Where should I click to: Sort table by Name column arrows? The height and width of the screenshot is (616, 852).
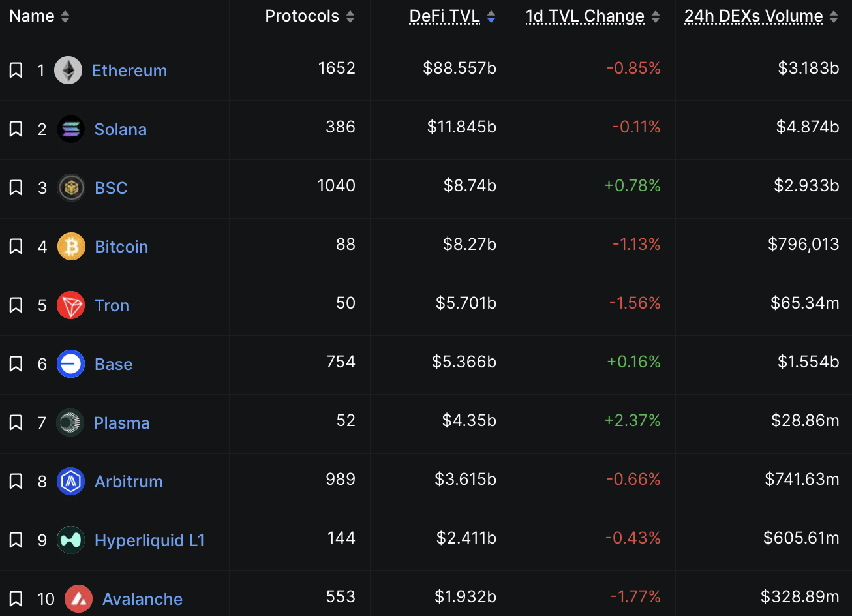(65, 17)
